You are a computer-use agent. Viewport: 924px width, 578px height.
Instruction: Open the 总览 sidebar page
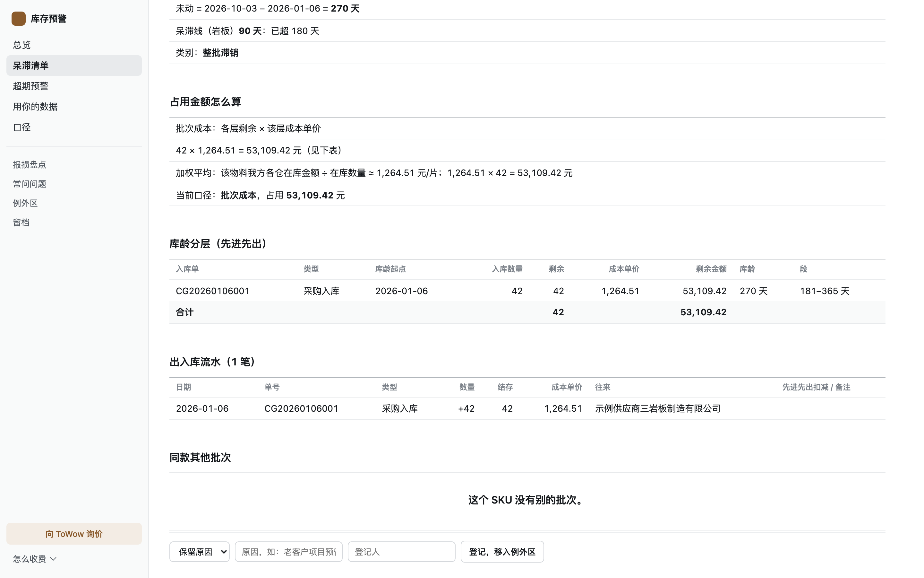coord(74,45)
